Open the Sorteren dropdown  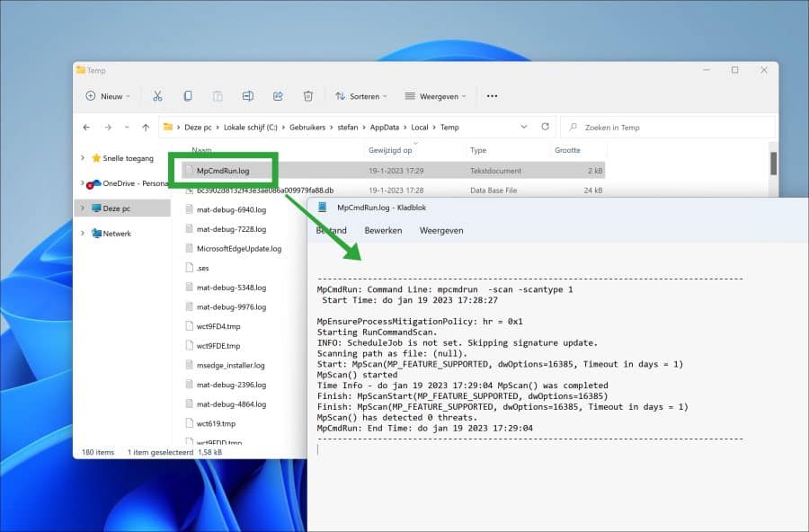pos(360,96)
